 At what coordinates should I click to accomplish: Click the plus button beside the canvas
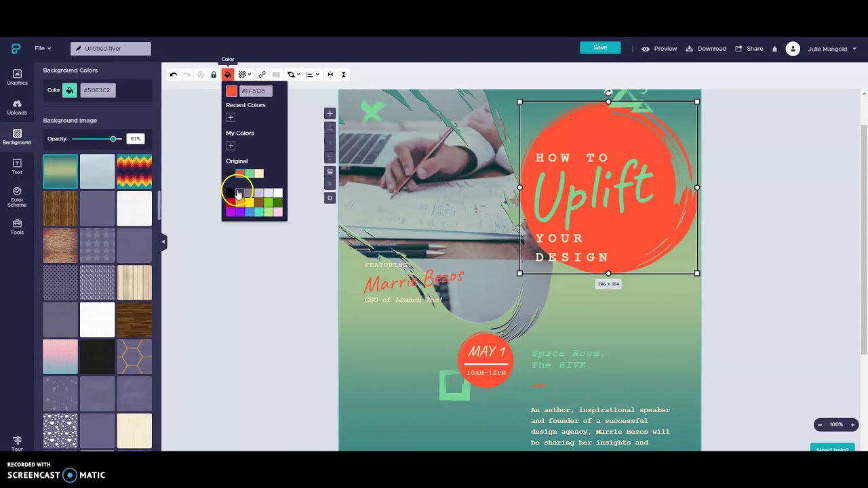point(330,113)
